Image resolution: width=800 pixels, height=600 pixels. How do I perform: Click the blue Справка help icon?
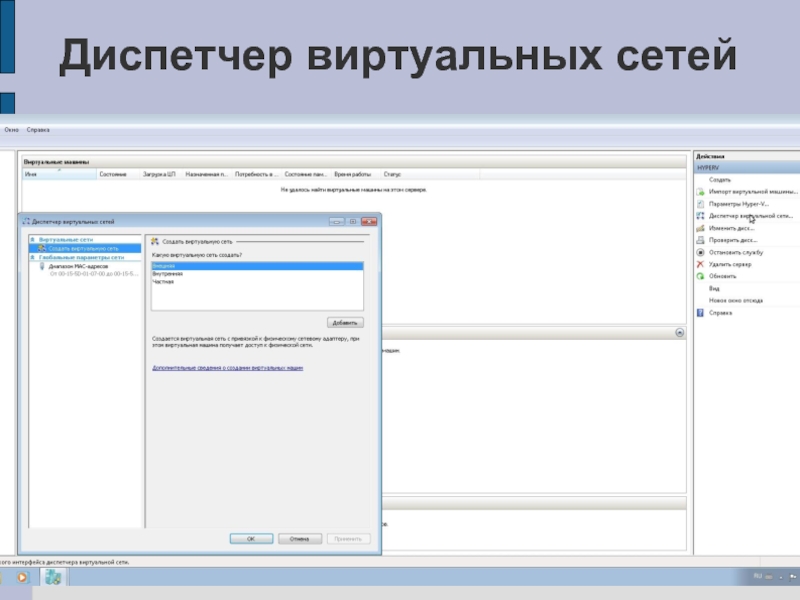click(x=701, y=313)
